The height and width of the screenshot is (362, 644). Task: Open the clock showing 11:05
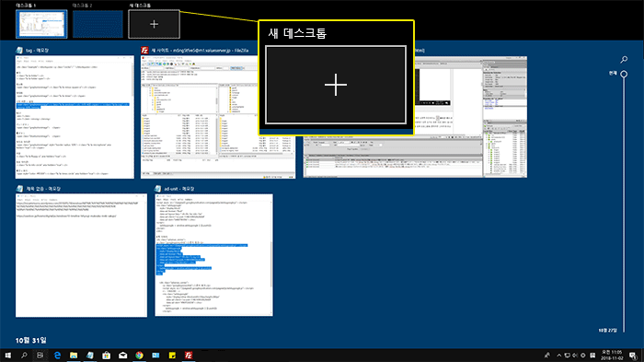(x=612, y=355)
